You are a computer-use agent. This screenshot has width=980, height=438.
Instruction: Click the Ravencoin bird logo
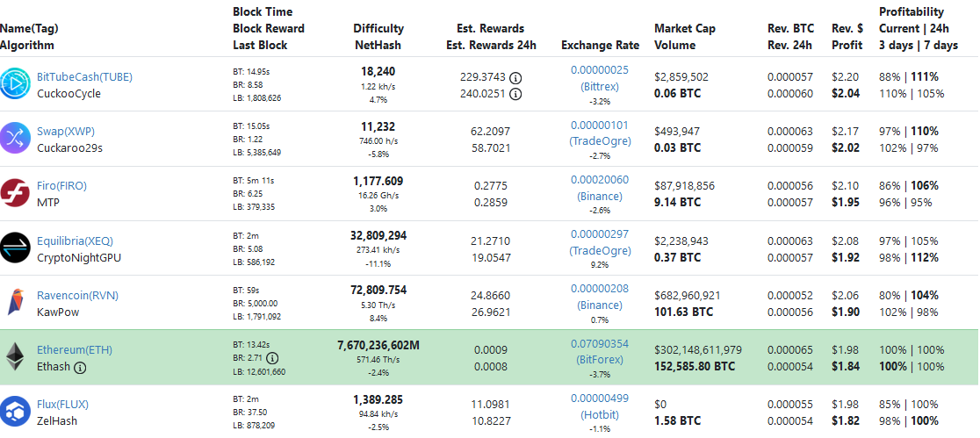16,302
